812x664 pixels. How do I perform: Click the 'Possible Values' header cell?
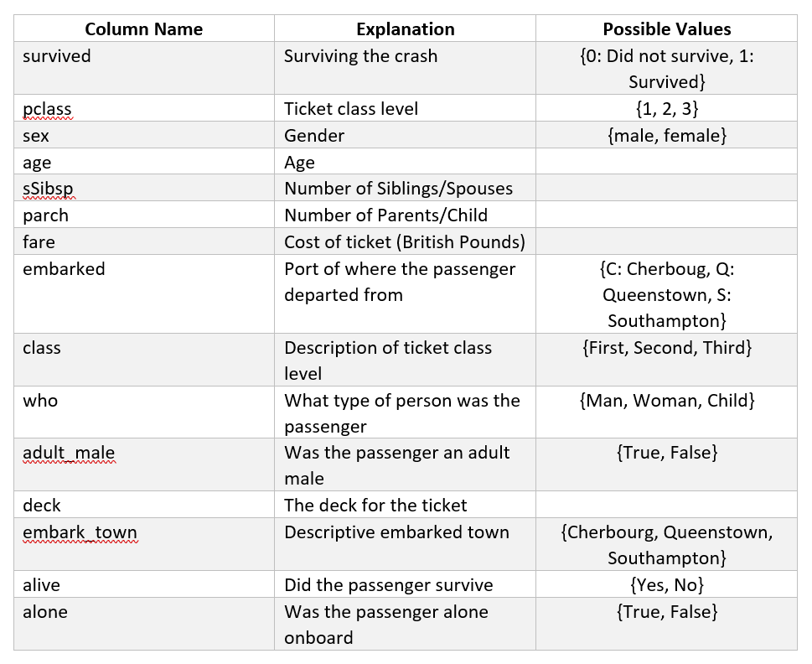(x=666, y=29)
